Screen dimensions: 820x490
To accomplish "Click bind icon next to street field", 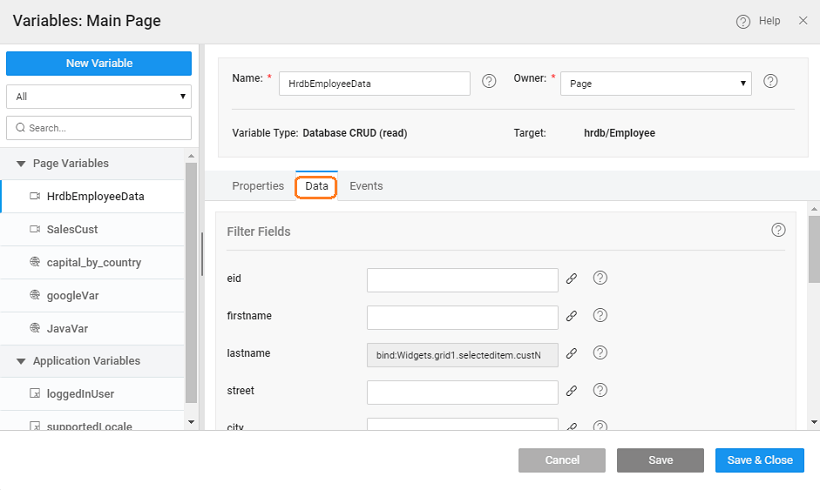I will pyautogui.click(x=572, y=391).
